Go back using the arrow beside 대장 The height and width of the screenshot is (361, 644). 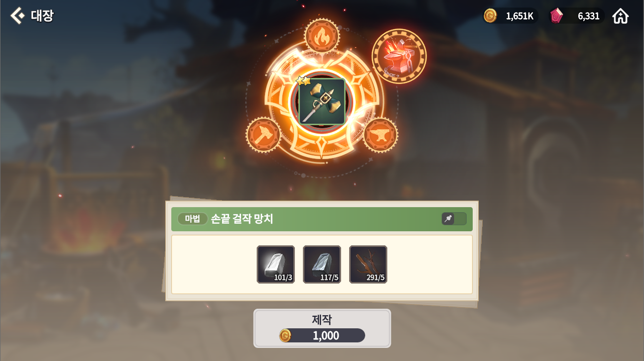tap(17, 16)
